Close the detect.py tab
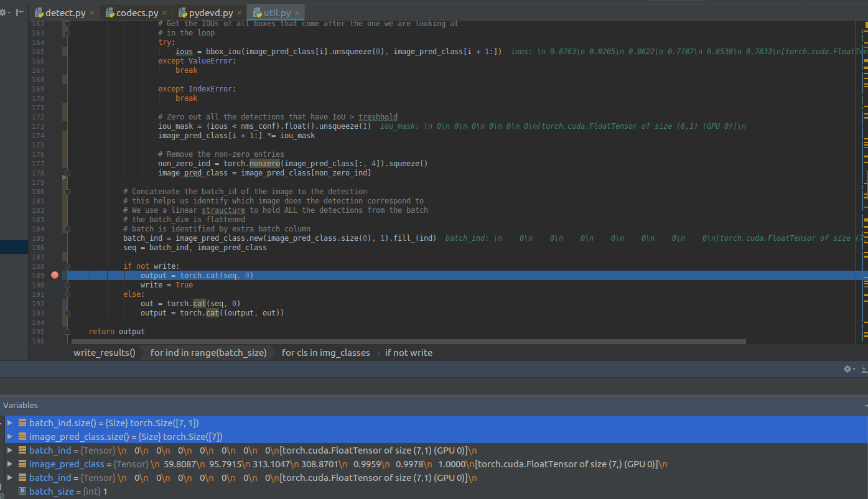The image size is (868, 499). click(x=92, y=12)
